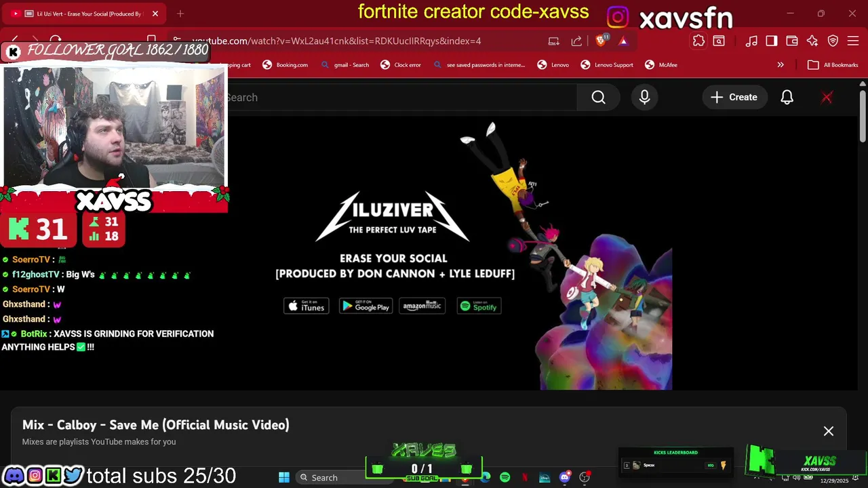Viewport: 868px width, 488px height.
Task: Expand the bookmarks bar overflow chevron
Action: (x=781, y=65)
